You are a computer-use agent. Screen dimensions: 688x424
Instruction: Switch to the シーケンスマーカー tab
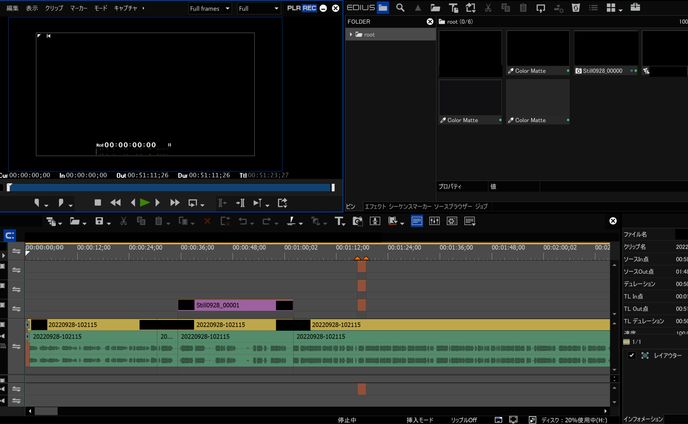click(x=410, y=206)
